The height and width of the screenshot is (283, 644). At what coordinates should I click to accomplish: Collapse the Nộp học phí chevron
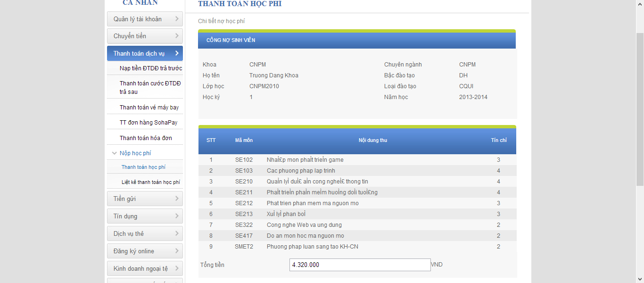pyautogui.click(x=114, y=153)
